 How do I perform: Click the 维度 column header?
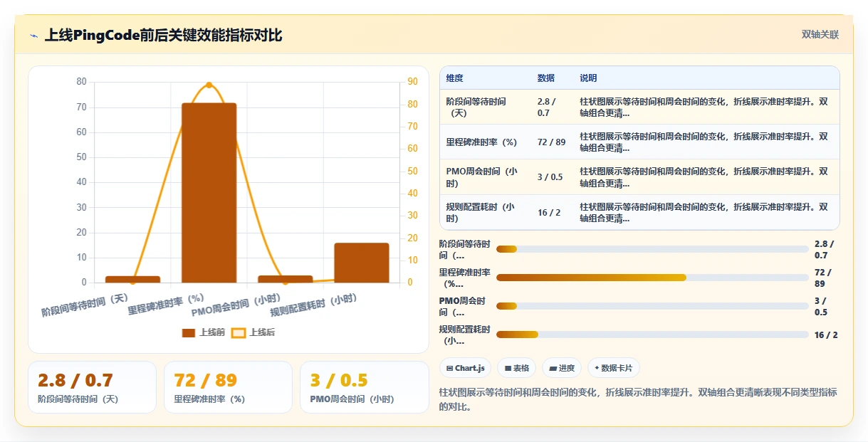coord(454,78)
